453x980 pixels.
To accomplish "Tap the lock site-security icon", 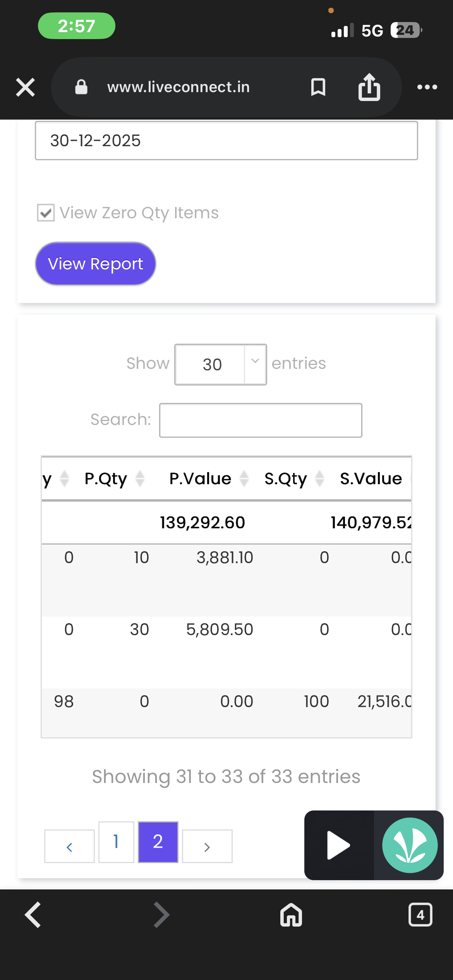I will pos(81,87).
